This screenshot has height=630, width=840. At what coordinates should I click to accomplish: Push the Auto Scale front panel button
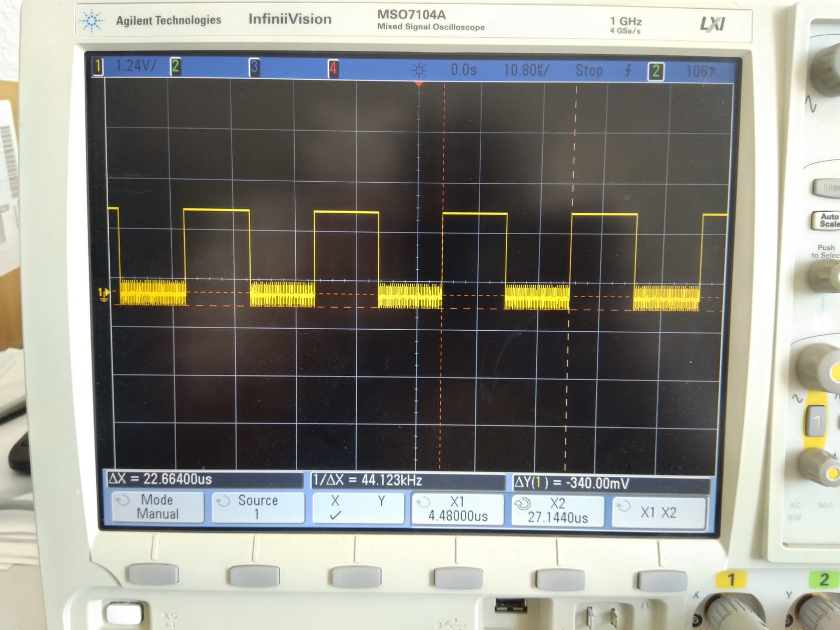tap(826, 220)
